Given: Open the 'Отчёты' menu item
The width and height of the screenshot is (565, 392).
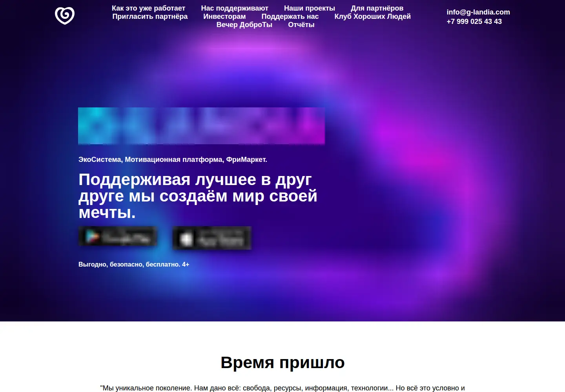Looking at the screenshot, I should pyautogui.click(x=301, y=25).
